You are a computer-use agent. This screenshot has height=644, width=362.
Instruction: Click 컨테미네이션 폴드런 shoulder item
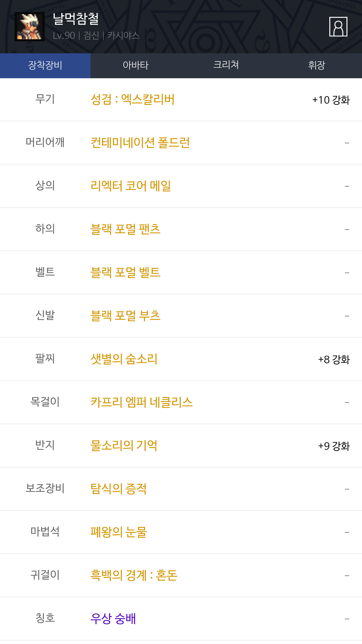pyautogui.click(x=140, y=143)
